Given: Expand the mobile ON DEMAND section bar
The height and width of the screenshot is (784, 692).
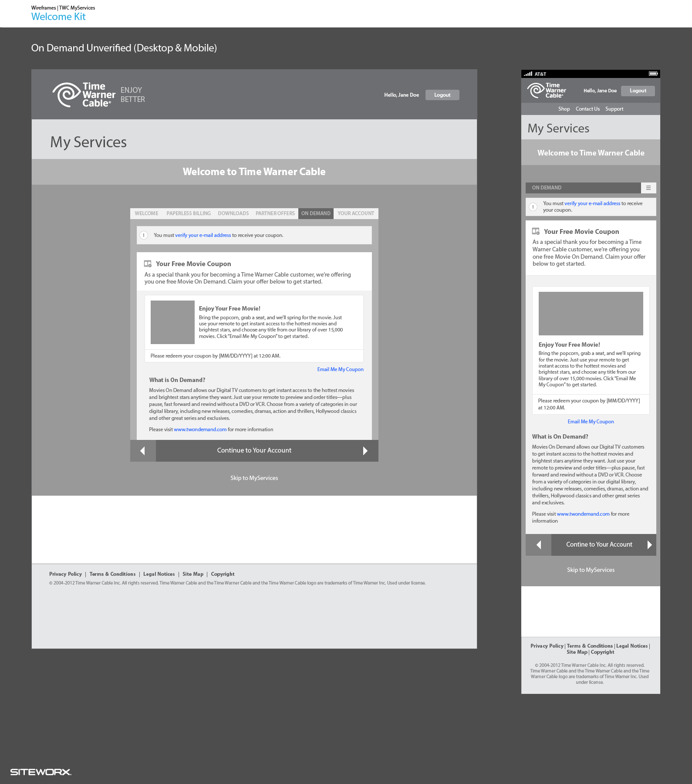Looking at the screenshot, I should pyautogui.click(x=584, y=188).
